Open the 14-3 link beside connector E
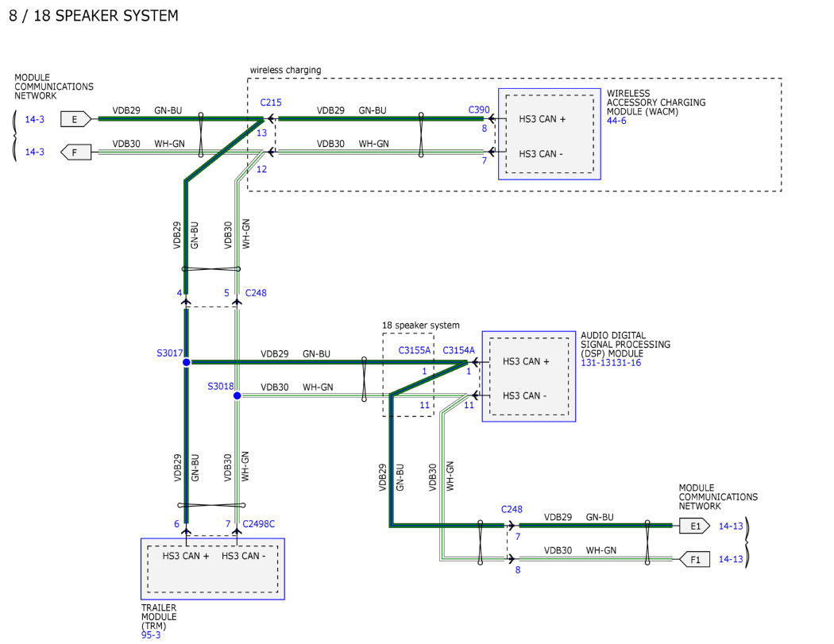The width and height of the screenshot is (834, 644). click(x=34, y=119)
